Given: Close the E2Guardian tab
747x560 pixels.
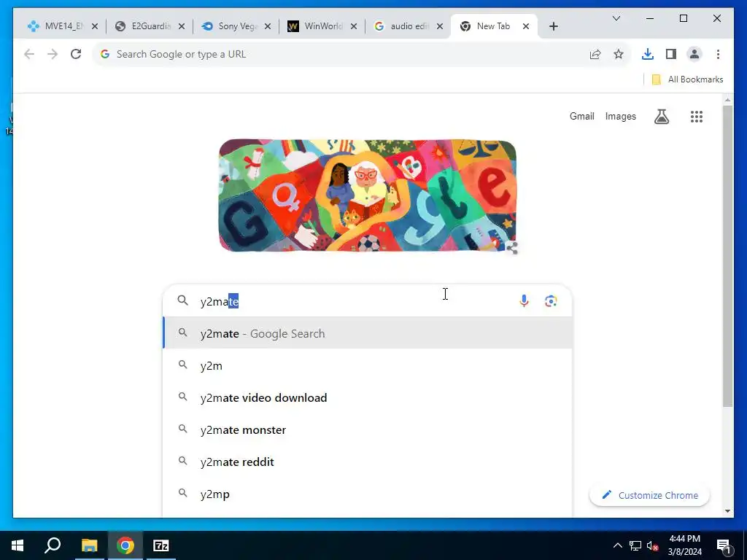Looking at the screenshot, I should tap(182, 26).
